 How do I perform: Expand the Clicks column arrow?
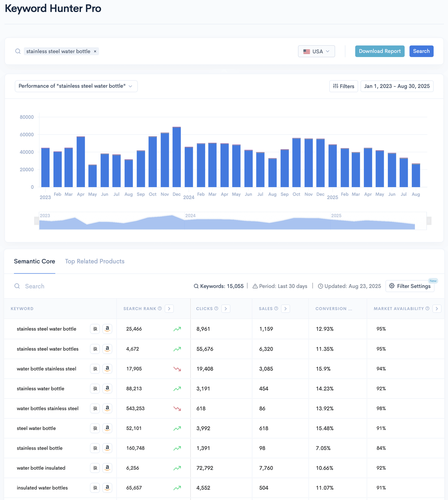coord(226,309)
